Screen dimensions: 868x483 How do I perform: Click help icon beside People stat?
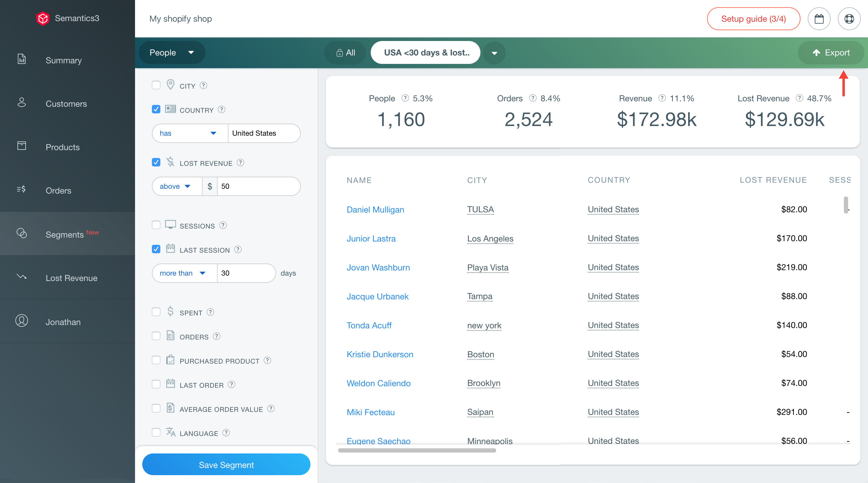405,98
